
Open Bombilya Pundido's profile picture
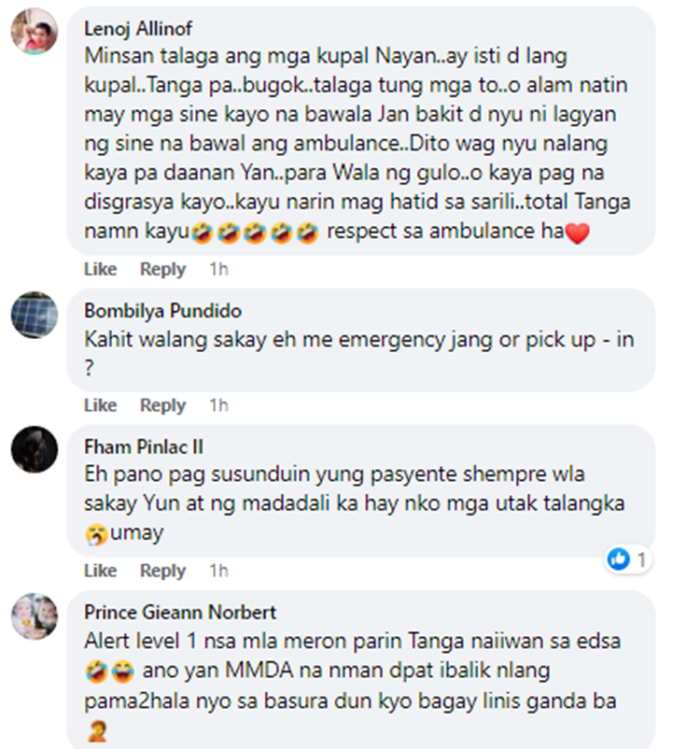pos(35,315)
